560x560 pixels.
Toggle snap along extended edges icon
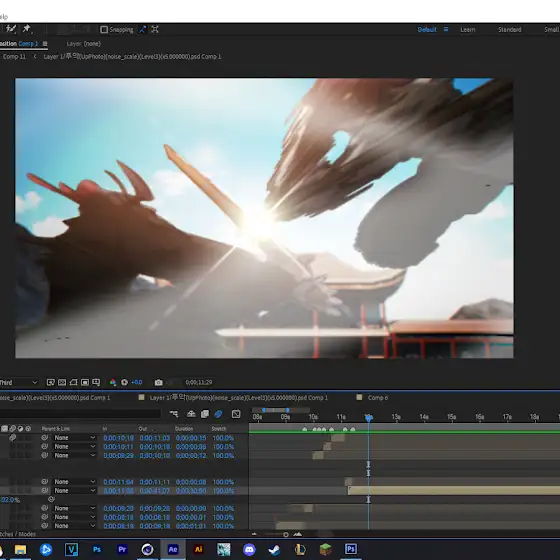point(142,30)
